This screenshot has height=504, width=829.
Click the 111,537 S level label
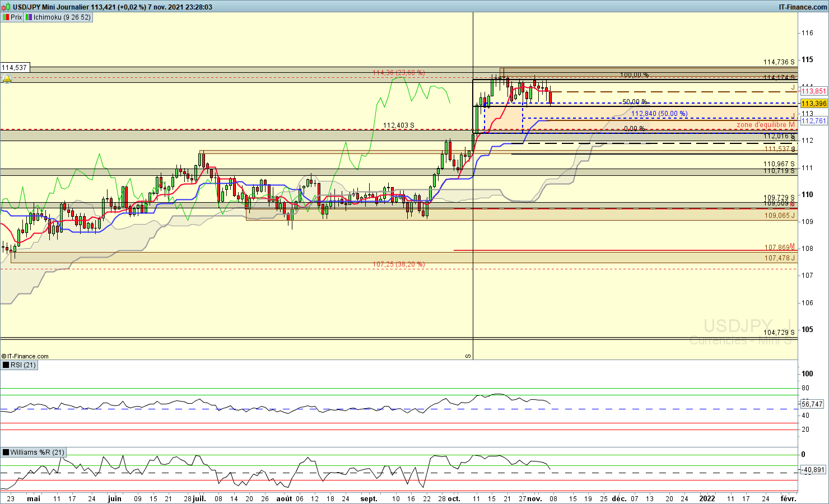coord(780,149)
